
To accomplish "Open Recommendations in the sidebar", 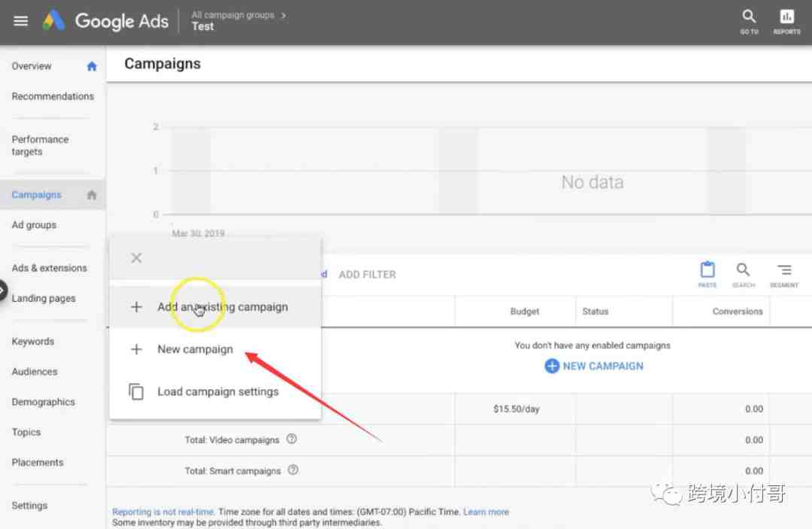I will [53, 96].
